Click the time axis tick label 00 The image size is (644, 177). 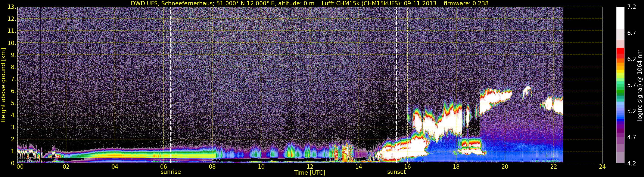(20, 167)
